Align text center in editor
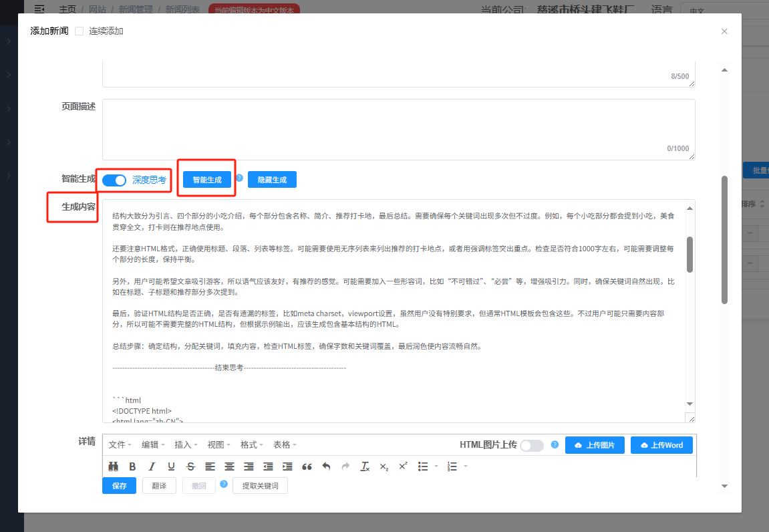 tap(229, 467)
